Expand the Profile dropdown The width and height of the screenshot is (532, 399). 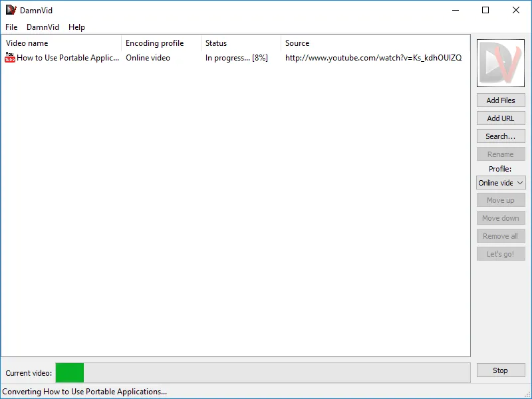501,183
